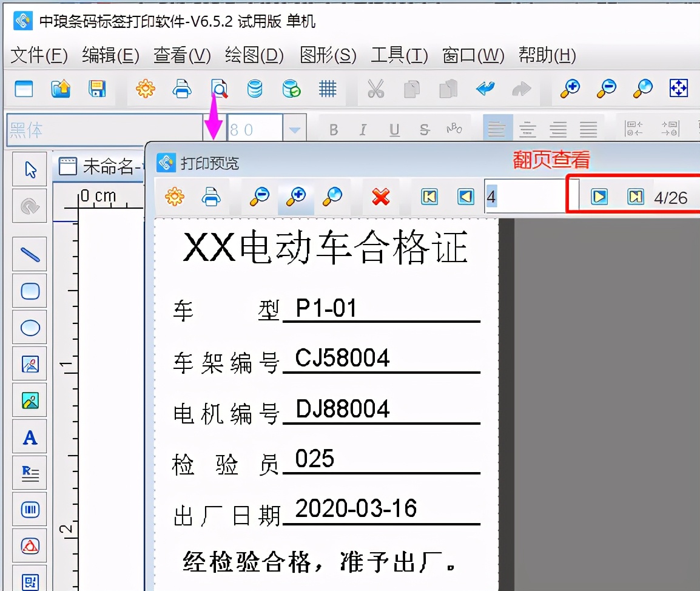700x591 pixels.
Task: Enable italic text style
Action: [363, 128]
